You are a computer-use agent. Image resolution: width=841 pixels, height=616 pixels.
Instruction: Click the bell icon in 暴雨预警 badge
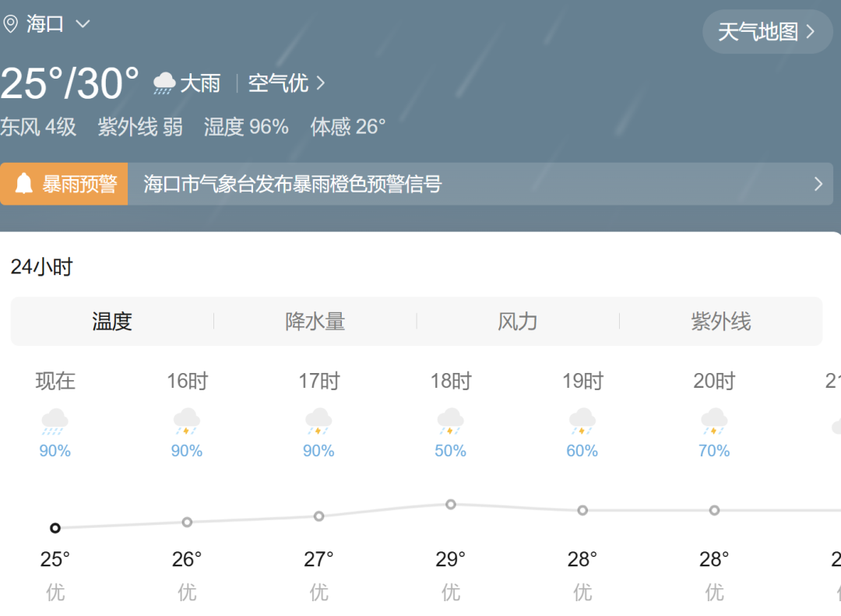pos(23,184)
